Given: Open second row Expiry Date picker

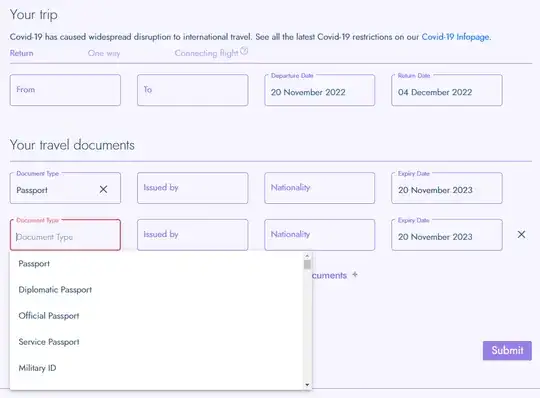Looking at the screenshot, I should [x=447, y=235].
